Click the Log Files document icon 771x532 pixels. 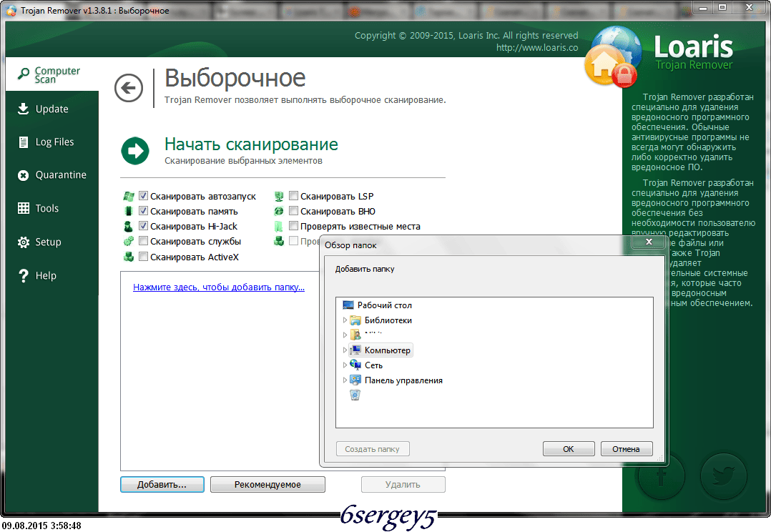pyautogui.click(x=23, y=142)
